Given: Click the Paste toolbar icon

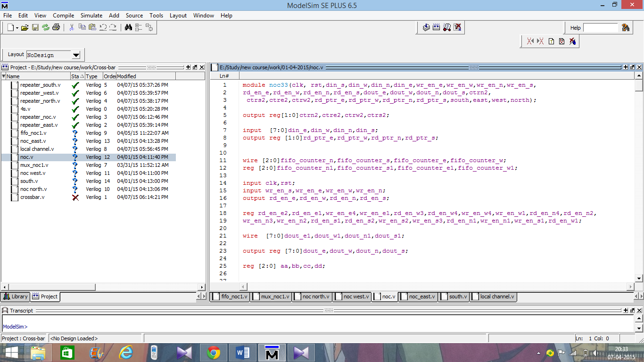Looking at the screenshot, I should click(92, 28).
